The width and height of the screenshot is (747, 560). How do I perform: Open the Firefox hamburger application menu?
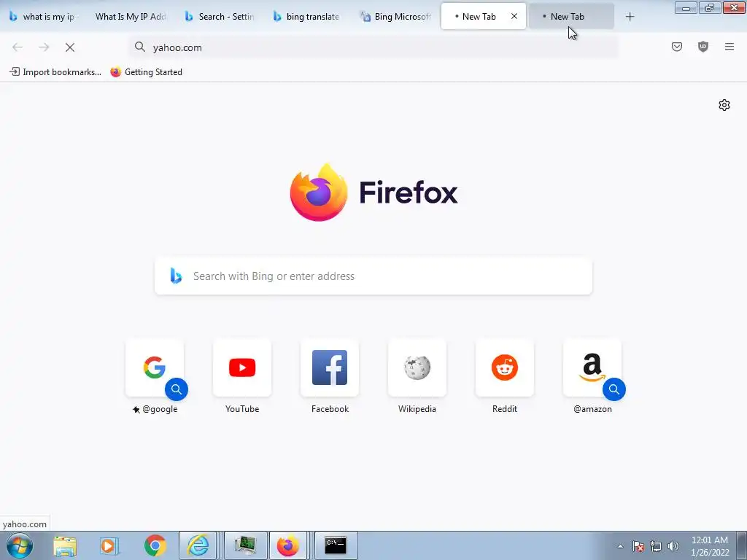point(729,47)
